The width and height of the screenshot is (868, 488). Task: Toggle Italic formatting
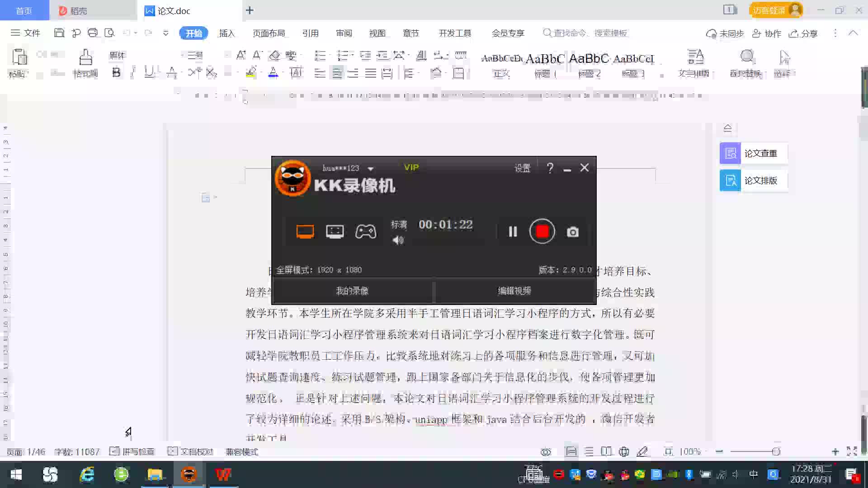click(x=133, y=72)
